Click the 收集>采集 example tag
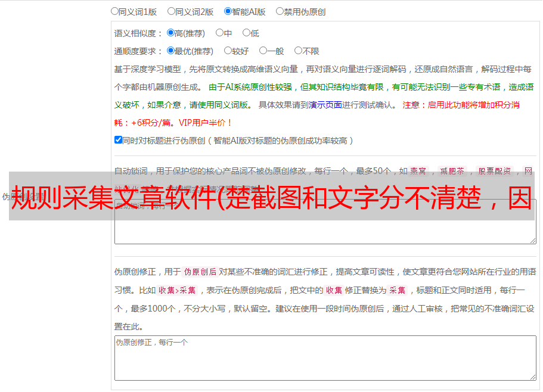543x392 pixels. (x=177, y=290)
